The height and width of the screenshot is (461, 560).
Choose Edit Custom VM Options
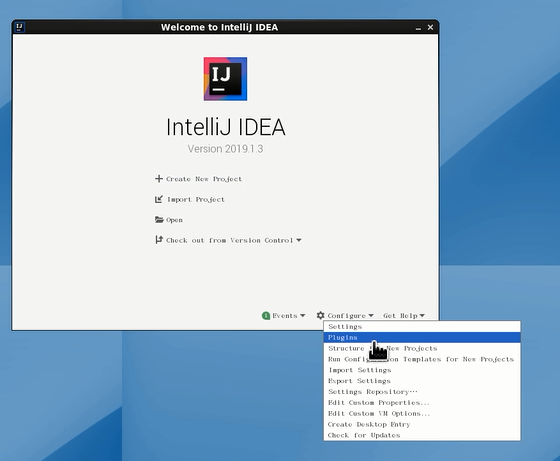click(422, 414)
